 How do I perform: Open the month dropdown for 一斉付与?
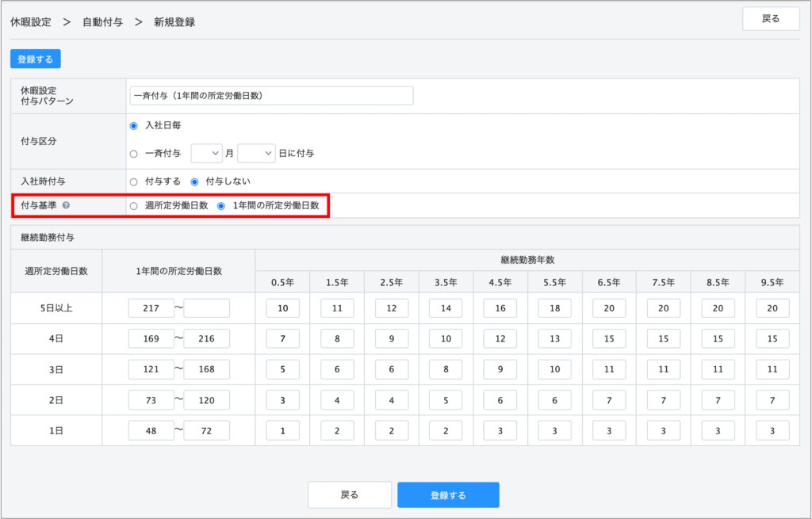(206, 153)
